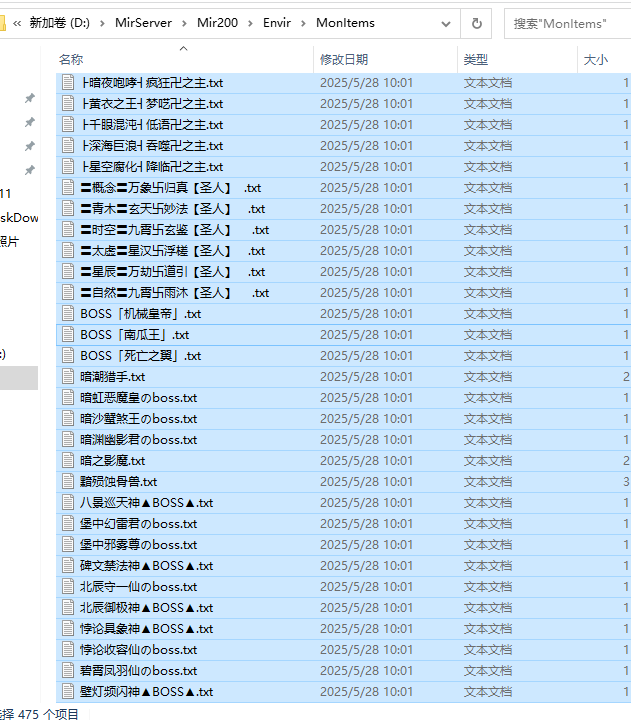The width and height of the screenshot is (631, 727).
Task: Select the file 北辰御极神▲BOSS▲.txt
Action: pos(343,607)
